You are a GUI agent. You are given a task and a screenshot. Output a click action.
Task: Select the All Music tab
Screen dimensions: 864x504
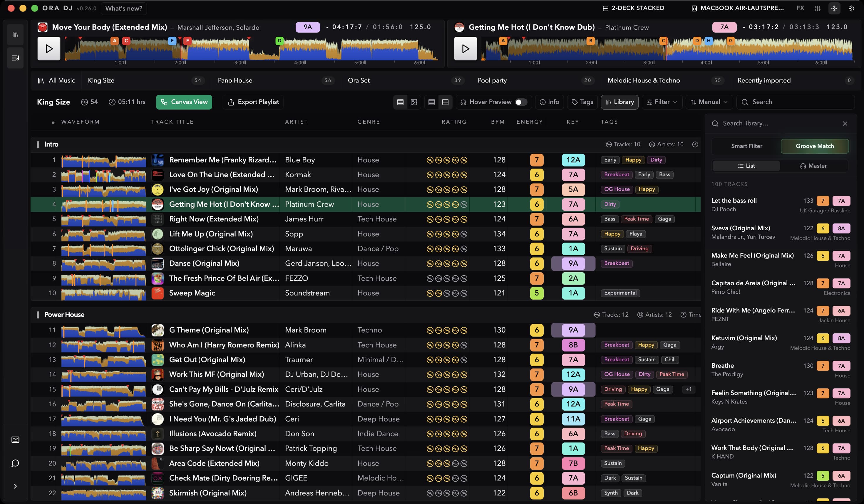(56, 80)
